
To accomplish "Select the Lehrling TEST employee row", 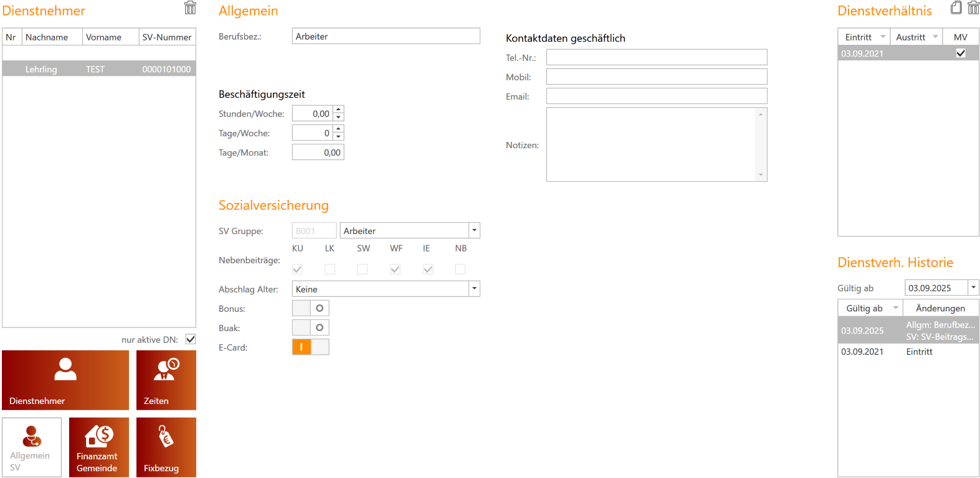I will pyautogui.click(x=98, y=69).
